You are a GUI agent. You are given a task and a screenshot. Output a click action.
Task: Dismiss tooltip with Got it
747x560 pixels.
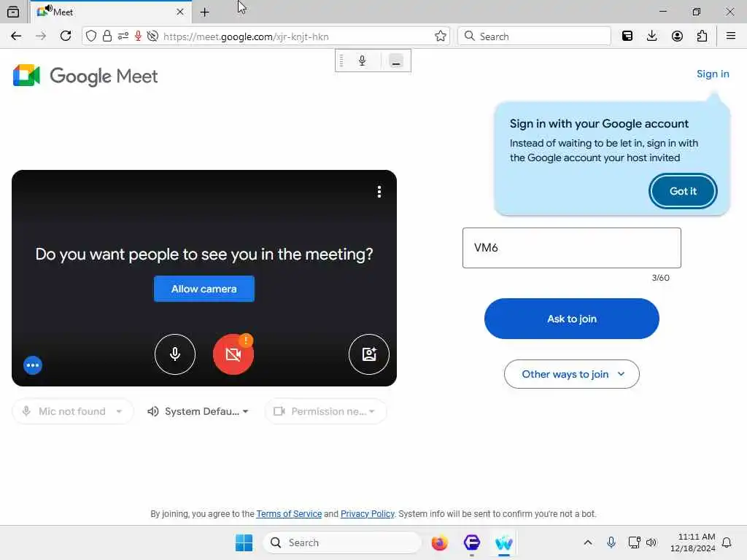683,191
